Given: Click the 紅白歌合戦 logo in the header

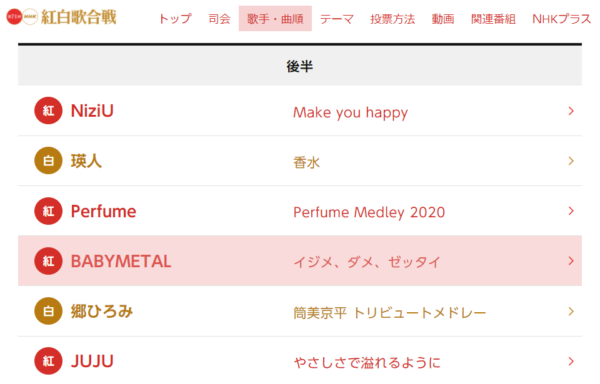Looking at the screenshot, I should click(62, 17).
